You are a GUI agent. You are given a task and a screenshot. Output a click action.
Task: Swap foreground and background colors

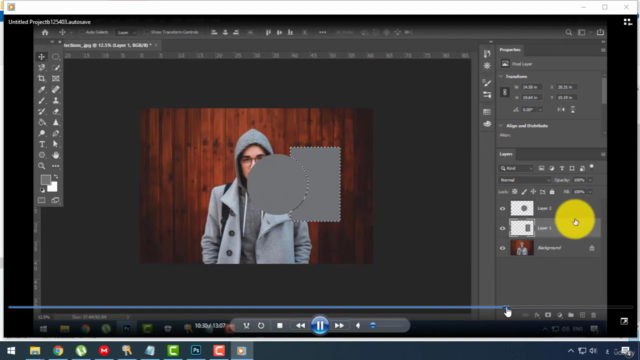tap(56, 177)
